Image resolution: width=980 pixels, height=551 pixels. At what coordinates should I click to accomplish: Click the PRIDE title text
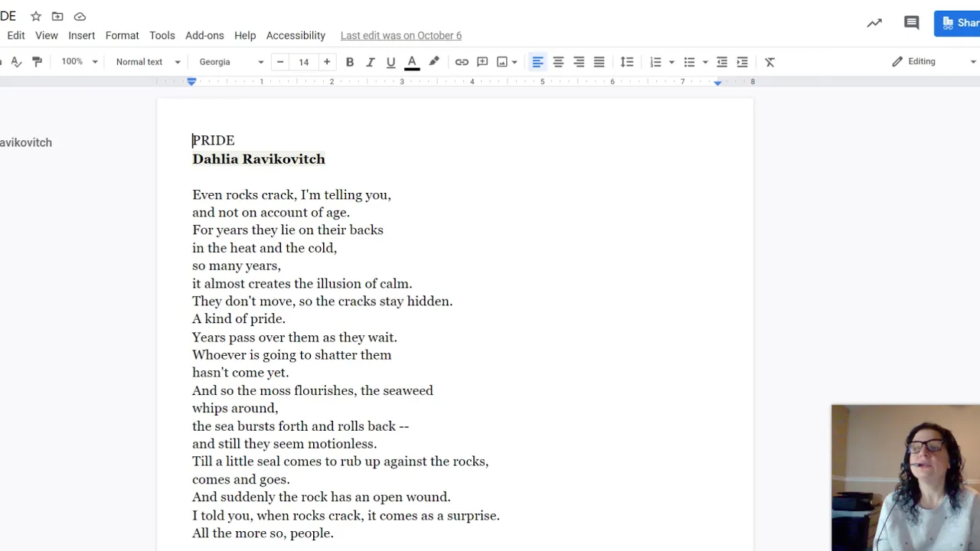pos(214,140)
